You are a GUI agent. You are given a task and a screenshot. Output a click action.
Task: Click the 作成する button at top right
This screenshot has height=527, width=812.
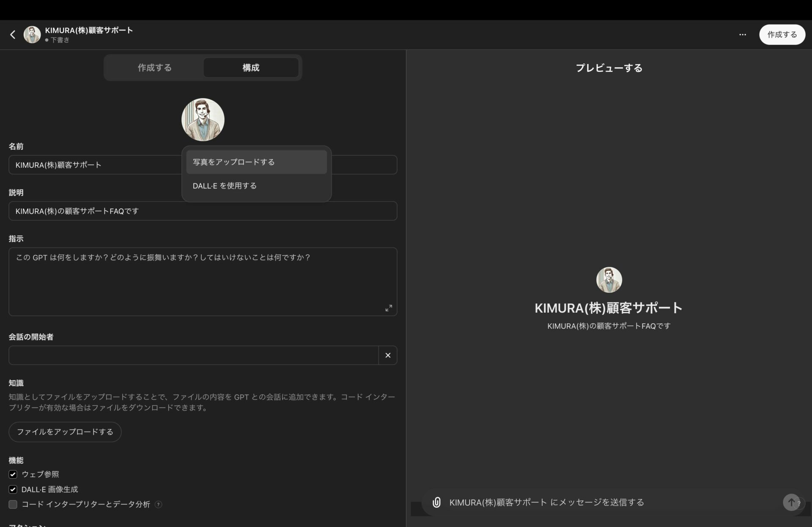782,35
